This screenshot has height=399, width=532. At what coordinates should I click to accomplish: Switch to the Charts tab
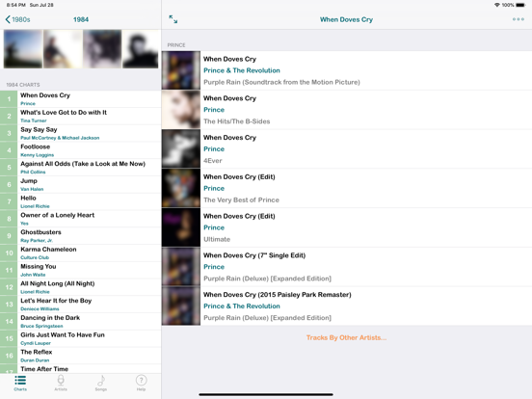[20, 384]
